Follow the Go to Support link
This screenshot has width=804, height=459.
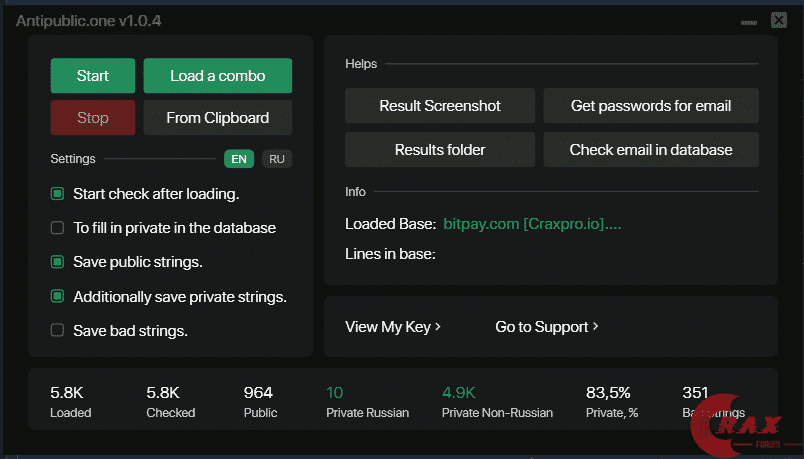tap(547, 327)
